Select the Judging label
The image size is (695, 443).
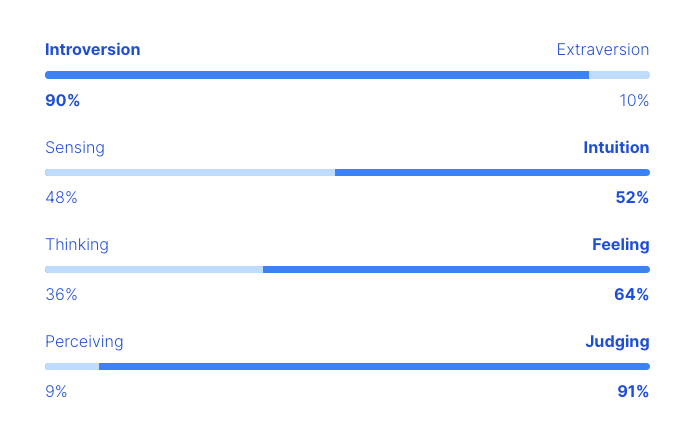click(617, 342)
